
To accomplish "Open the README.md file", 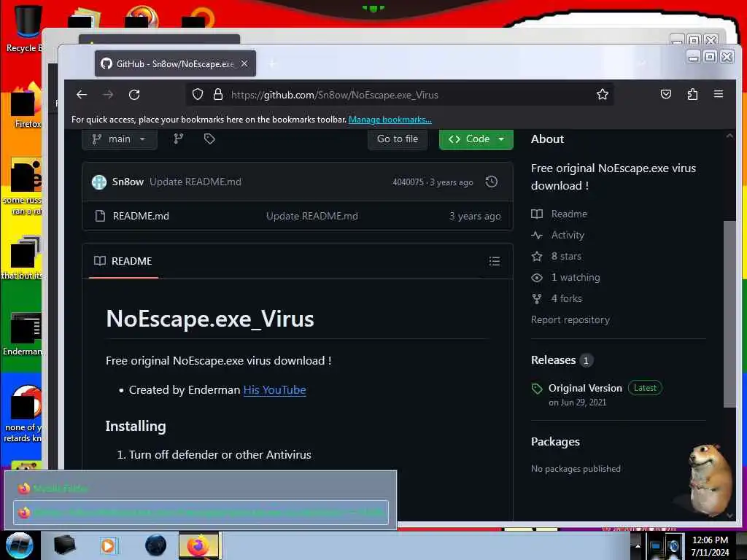I will (x=141, y=216).
